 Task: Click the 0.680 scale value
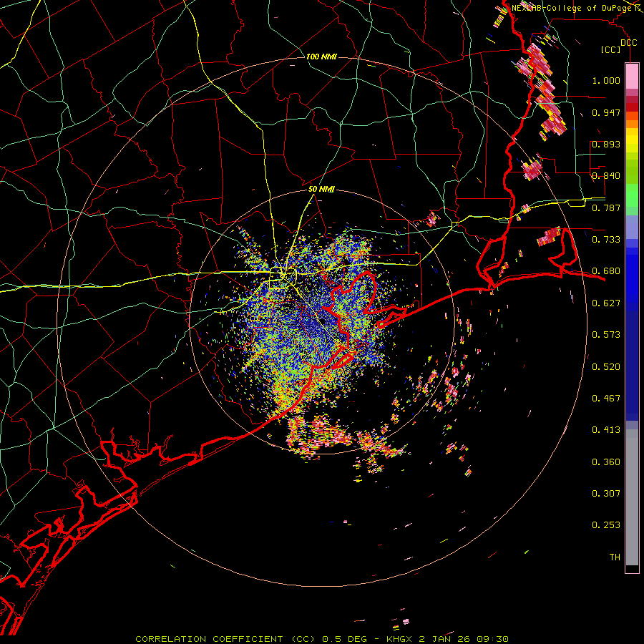[x=606, y=271]
